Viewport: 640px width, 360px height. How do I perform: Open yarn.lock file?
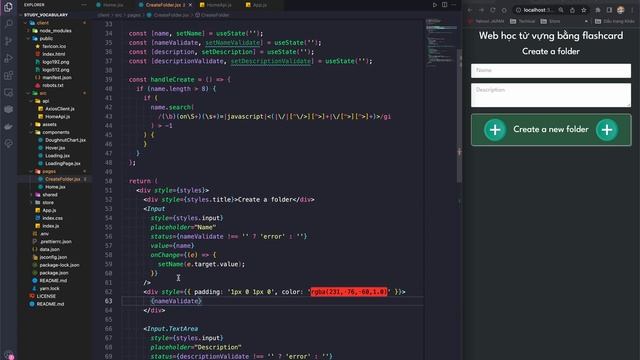point(49,289)
